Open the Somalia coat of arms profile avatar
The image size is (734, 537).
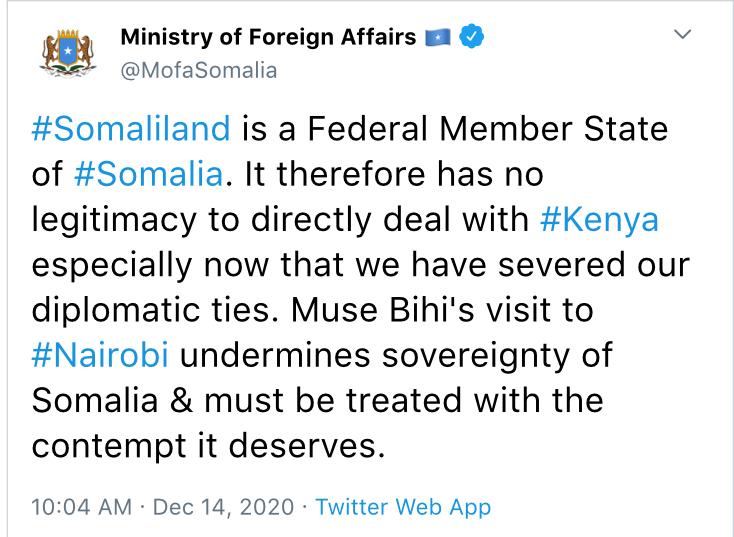(x=68, y=52)
